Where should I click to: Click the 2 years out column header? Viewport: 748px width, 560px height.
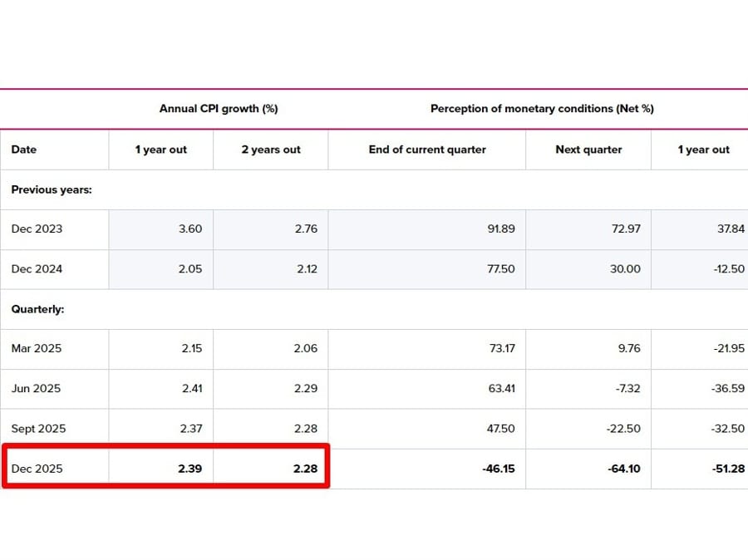click(x=271, y=150)
